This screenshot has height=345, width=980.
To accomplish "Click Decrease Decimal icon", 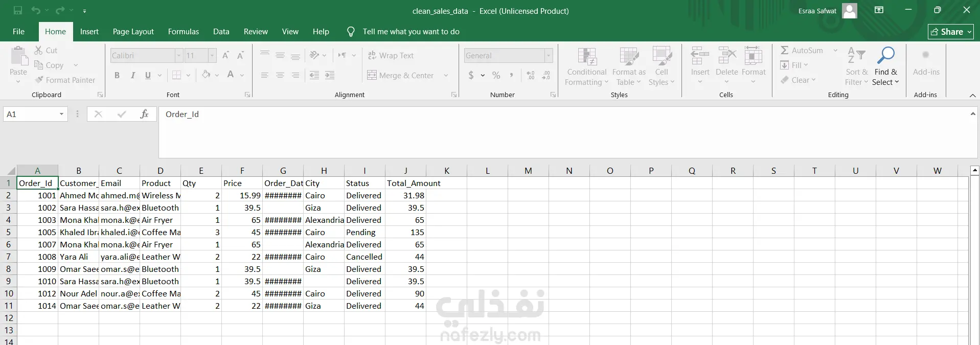I will tap(546, 75).
